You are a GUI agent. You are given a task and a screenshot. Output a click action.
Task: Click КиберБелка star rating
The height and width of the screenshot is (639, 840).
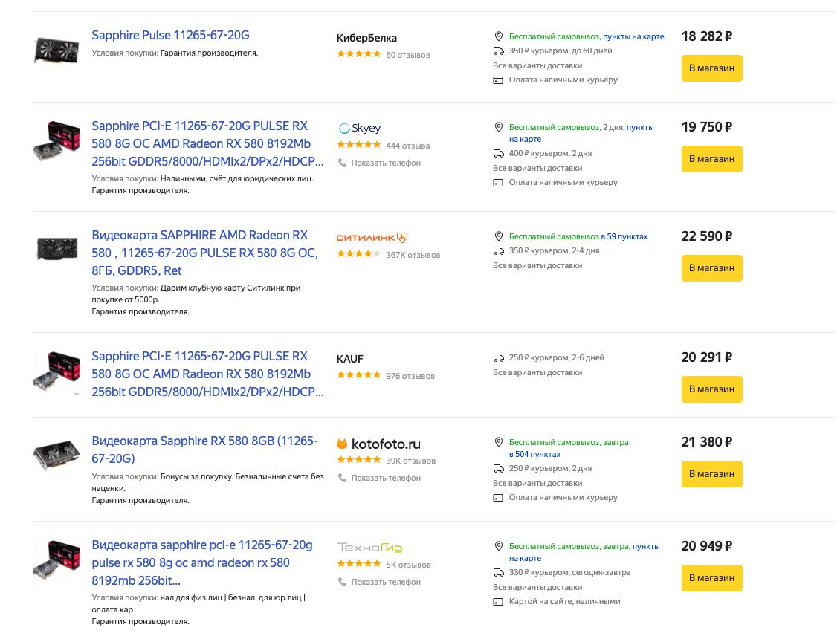pyautogui.click(x=358, y=54)
